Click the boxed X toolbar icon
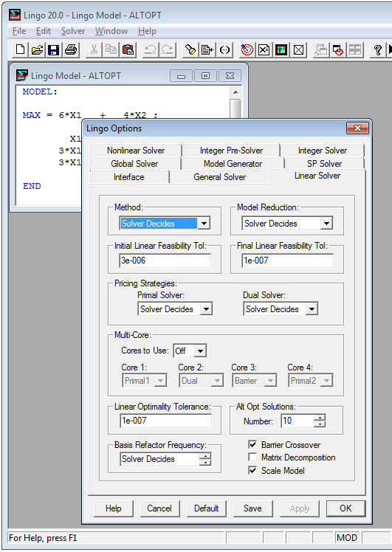392x552 pixels. (x=298, y=49)
